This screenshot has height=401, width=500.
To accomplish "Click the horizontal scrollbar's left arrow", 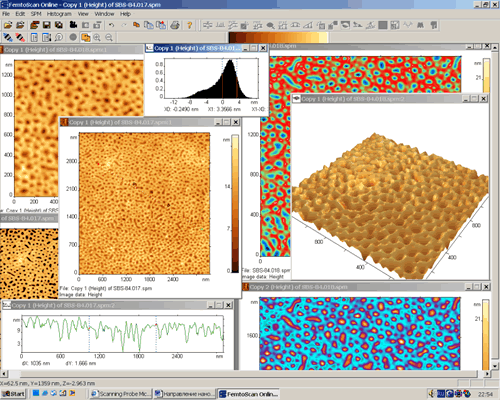I will point(4,374).
